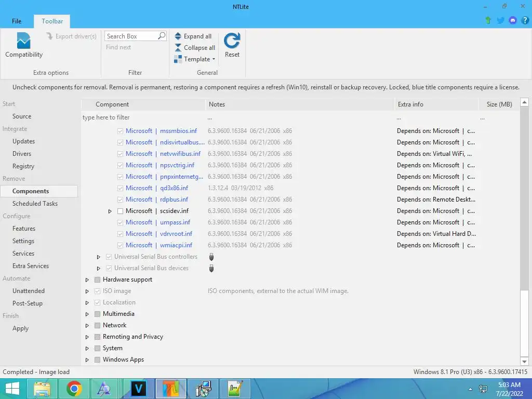Expand Localization node

[87, 303]
